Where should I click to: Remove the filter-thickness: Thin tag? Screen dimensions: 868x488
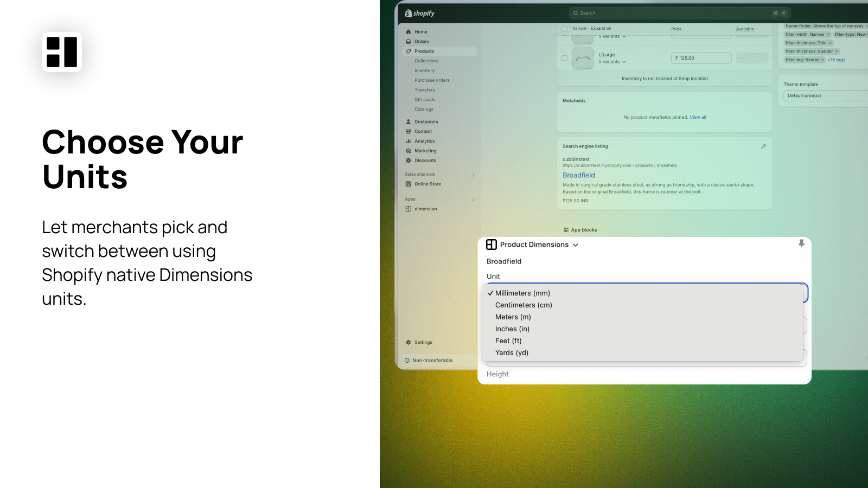click(830, 43)
